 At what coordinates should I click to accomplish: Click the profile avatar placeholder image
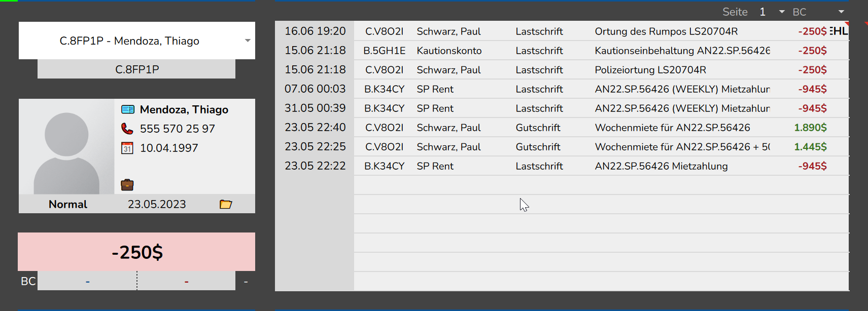pos(66,147)
